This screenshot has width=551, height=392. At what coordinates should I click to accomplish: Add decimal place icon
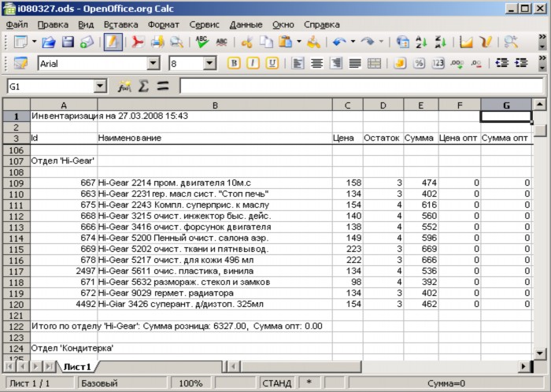pyautogui.click(x=457, y=64)
